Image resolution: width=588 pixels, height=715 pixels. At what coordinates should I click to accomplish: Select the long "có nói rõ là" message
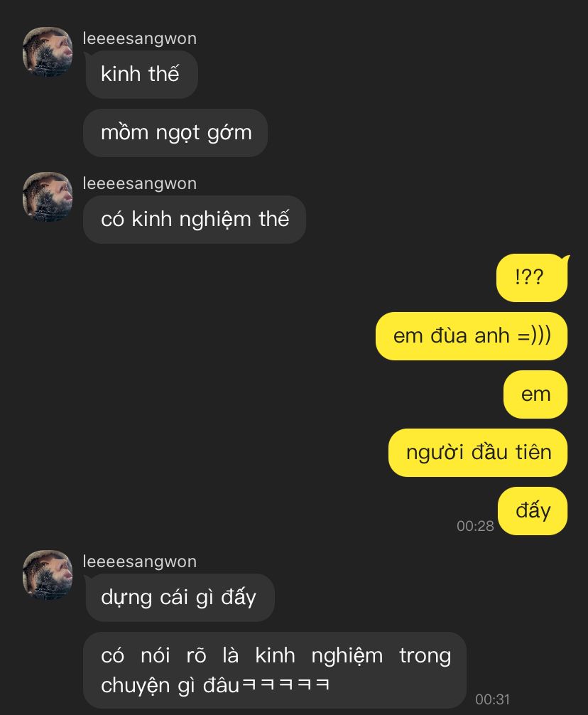(275, 670)
